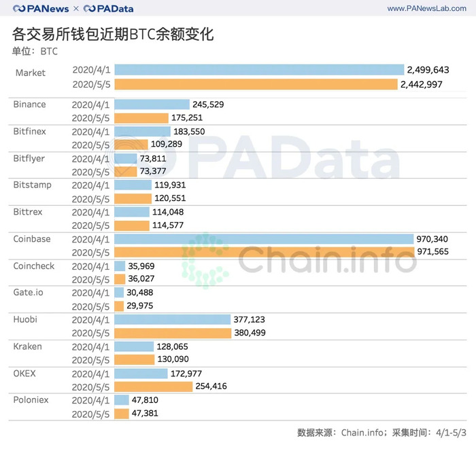The width and height of the screenshot is (476, 449).
Task: Open the www.PANewsLab.com link
Action: click(426, 8)
